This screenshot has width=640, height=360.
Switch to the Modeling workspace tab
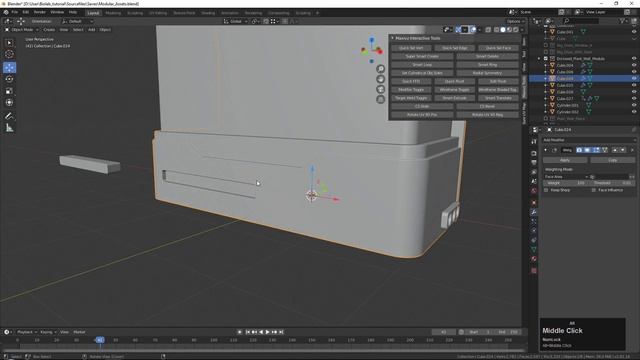click(113, 13)
